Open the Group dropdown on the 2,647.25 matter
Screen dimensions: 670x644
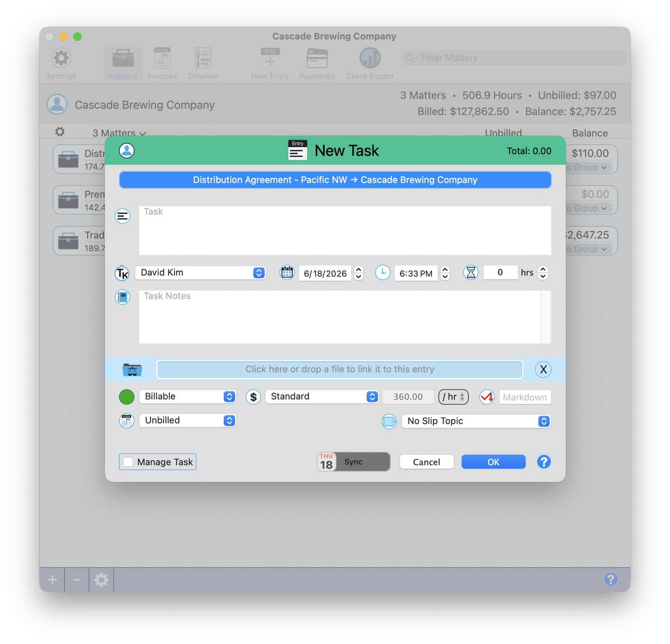590,249
